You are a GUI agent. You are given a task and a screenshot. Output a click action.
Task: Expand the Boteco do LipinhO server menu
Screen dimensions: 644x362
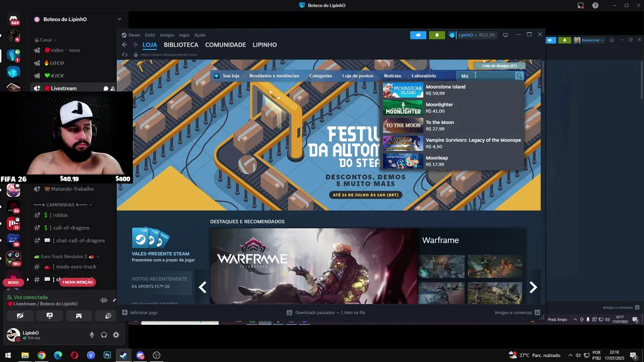click(119, 19)
